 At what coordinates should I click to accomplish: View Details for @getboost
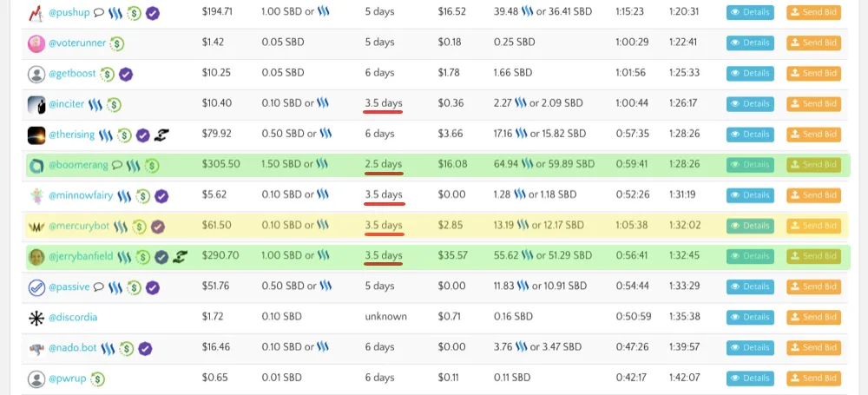point(750,73)
